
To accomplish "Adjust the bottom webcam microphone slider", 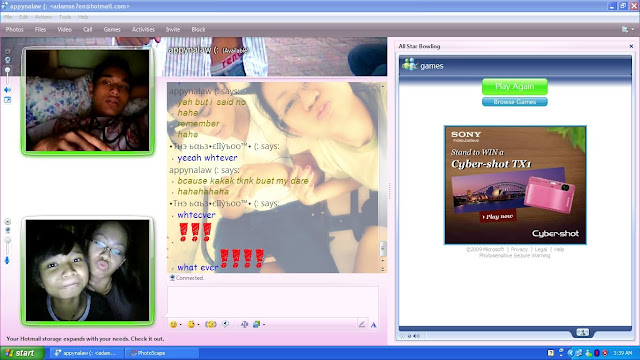I will [7, 245].
